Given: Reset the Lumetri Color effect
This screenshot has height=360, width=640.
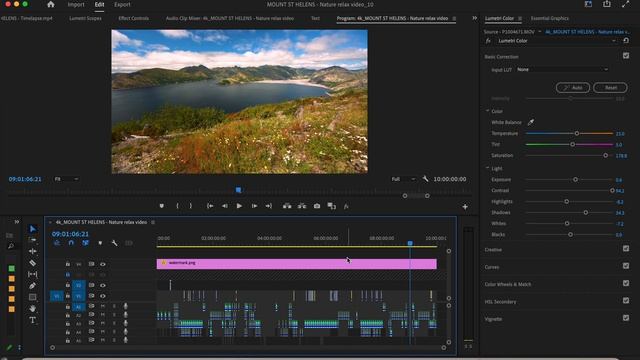Looking at the screenshot, I should pyautogui.click(x=626, y=41).
